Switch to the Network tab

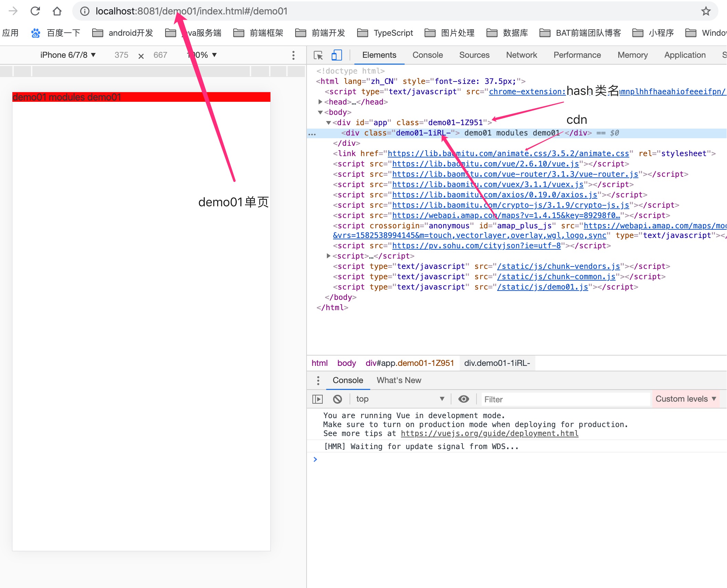pyautogui.click(x=521, y=55)
